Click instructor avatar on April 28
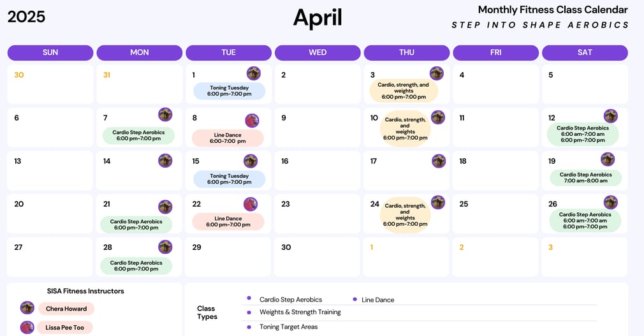The image size is (644, 336). pyautogui.click(x=165, y=247)
